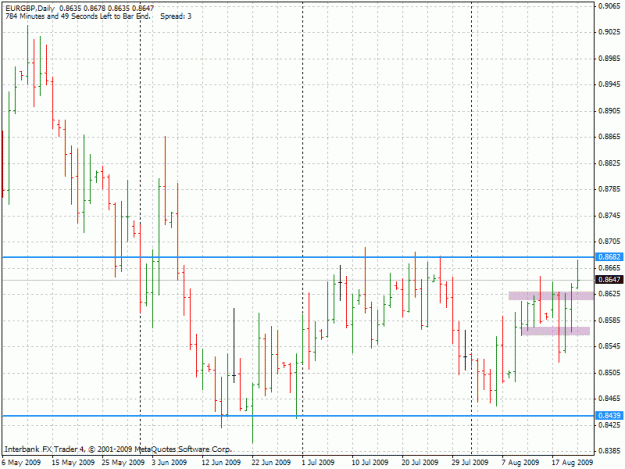Click the 0.8385 price scale value
Screen dimensions: 625x469
pos(610,451)
